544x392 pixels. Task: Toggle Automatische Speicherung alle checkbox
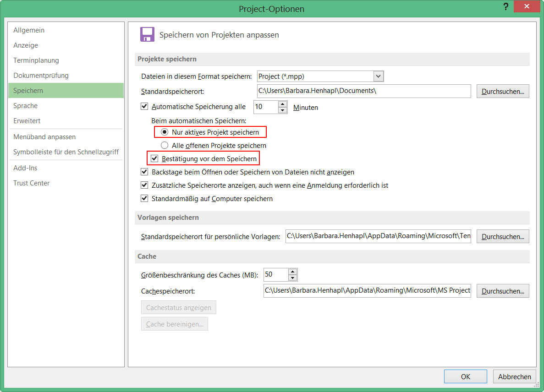145,107
